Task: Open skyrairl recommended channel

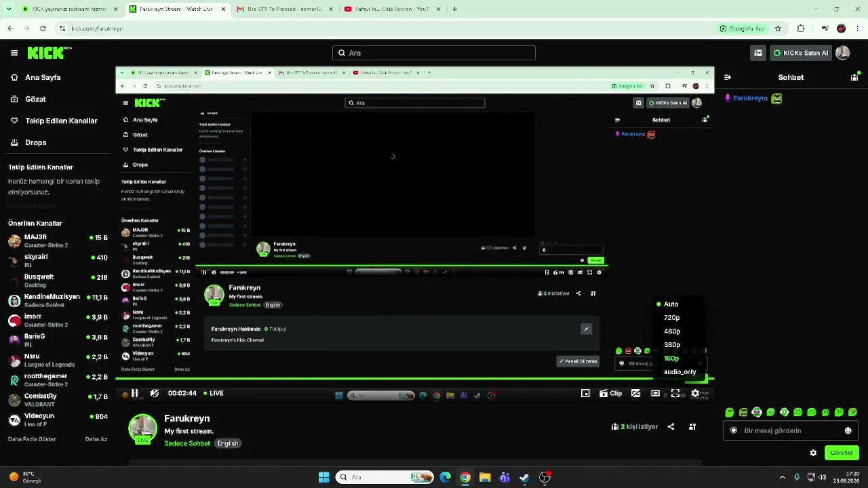Action: [58, 261]
